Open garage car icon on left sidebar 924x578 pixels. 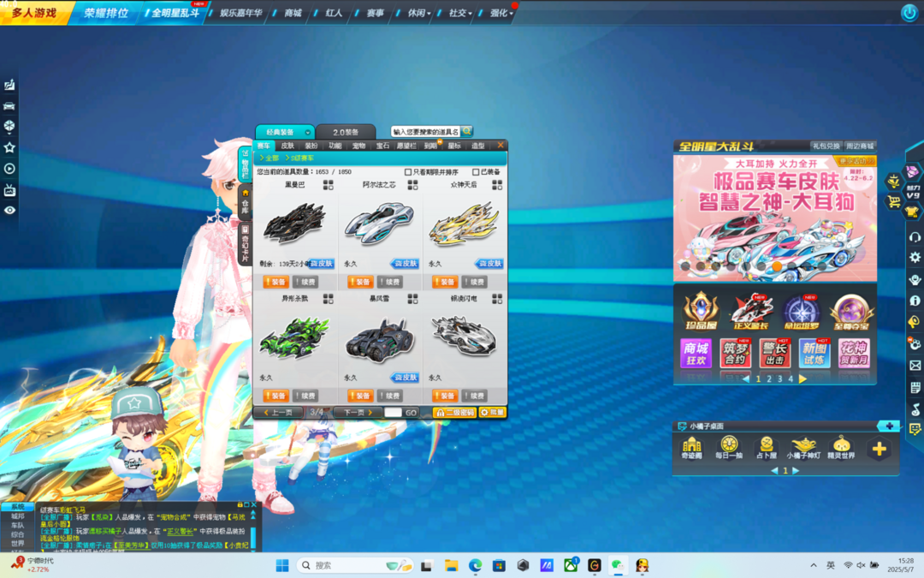(9, 106)
